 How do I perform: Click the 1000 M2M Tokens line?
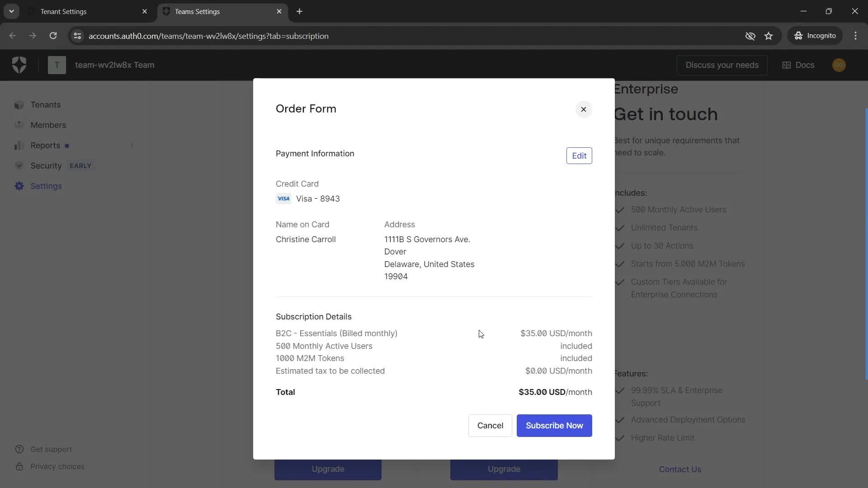310,358
